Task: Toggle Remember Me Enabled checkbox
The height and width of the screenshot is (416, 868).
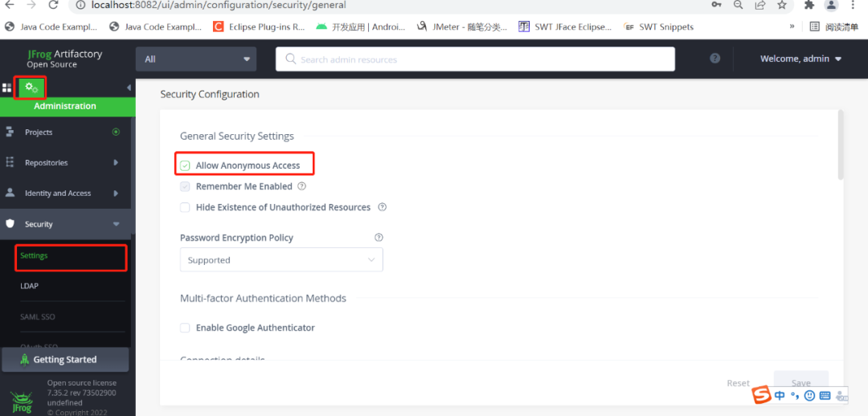Action: (x=185, y=186)
